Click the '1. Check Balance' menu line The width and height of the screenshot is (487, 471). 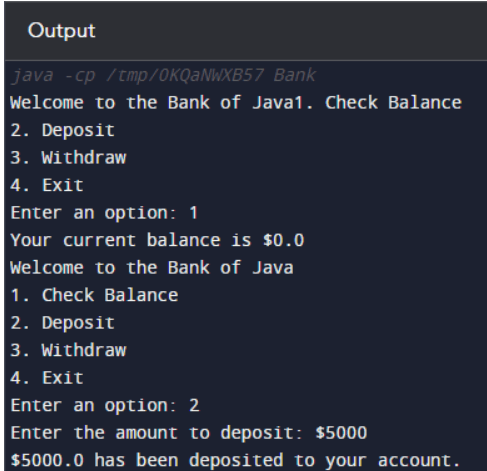(94, 295)
